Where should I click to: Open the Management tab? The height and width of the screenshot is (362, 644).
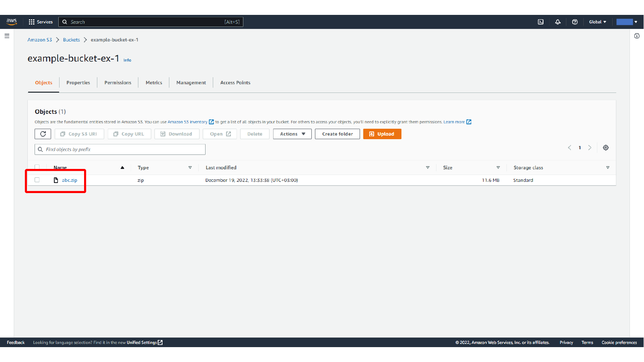[191, 83]
